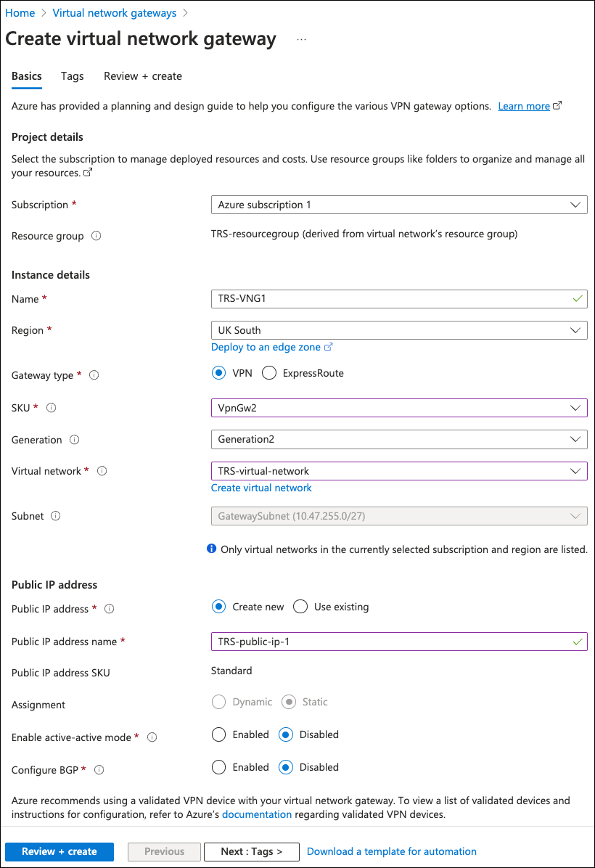The width and height of the screenshot is (595, 868).
Task: Click info icon next to Configure BGP
Action: (99, 769)
